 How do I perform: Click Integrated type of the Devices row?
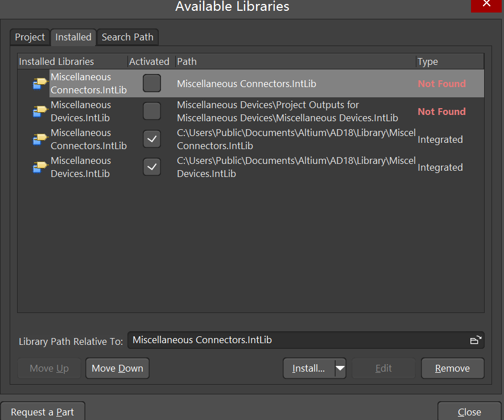point(440,167)
